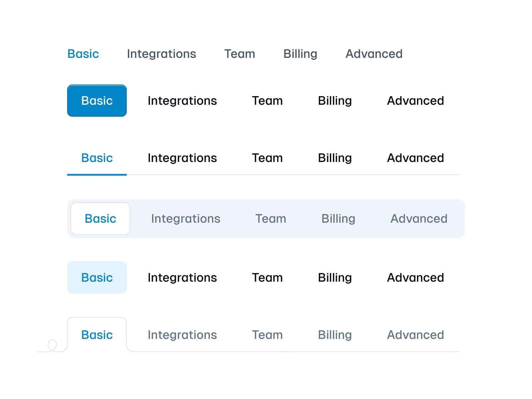Select Team beside the light-blue Basic tab
This screenshot has width=532, height=399.
267,278
